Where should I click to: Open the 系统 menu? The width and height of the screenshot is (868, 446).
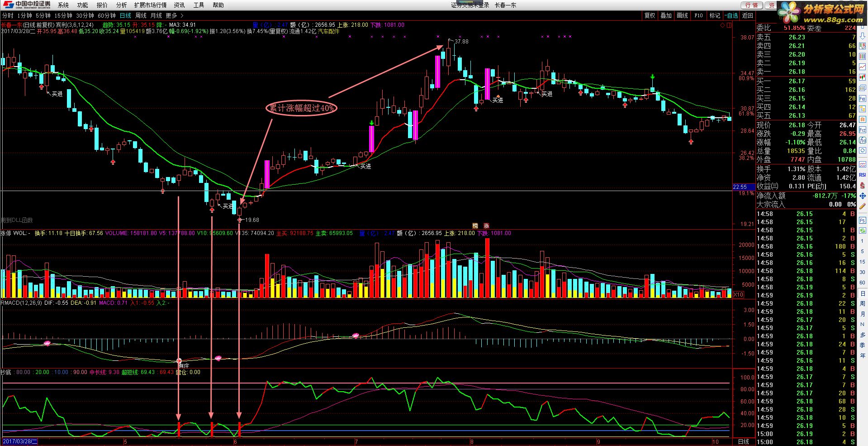[63, 5]
